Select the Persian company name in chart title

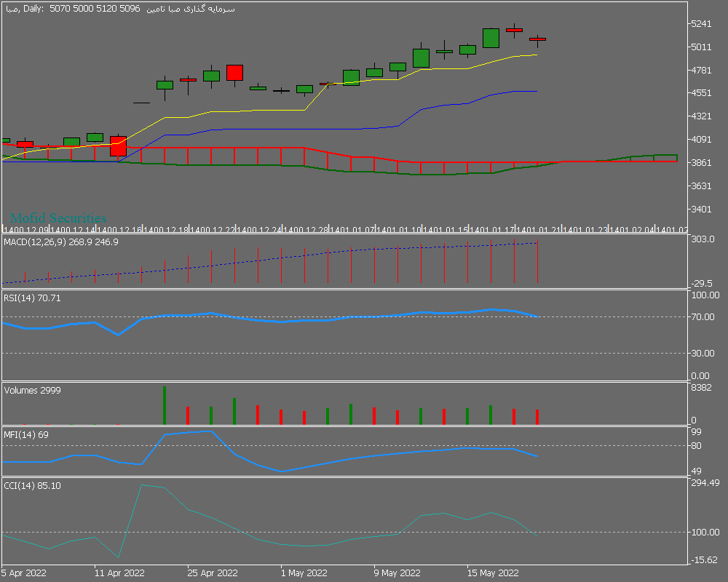[x=191, y=9]
